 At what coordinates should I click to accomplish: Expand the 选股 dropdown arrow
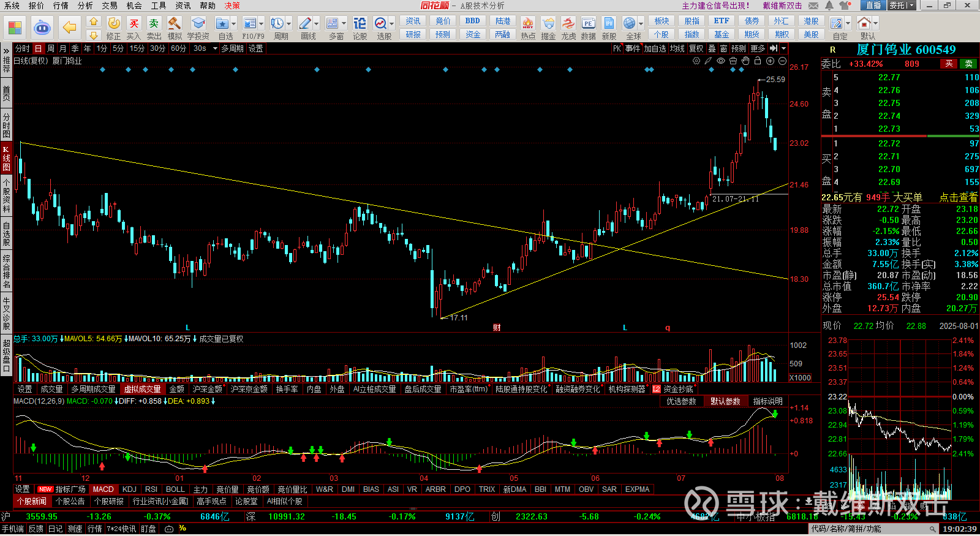coord(392,24)
